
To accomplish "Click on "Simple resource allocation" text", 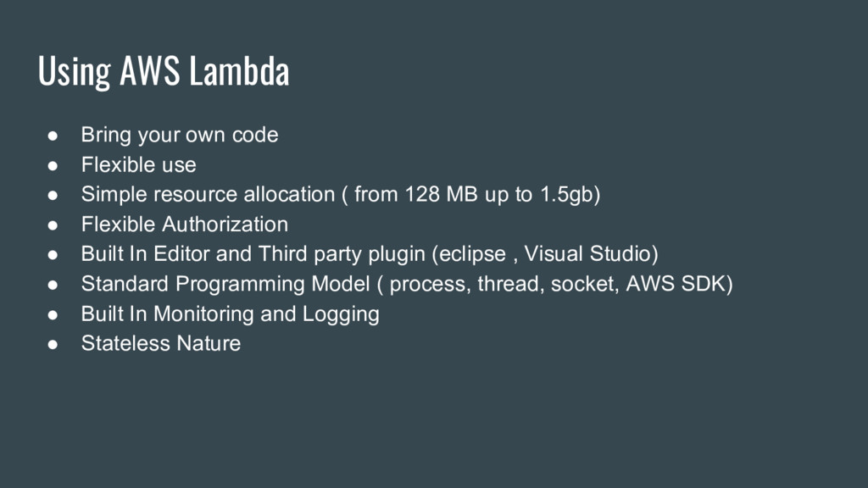I will tap(208, 195).
